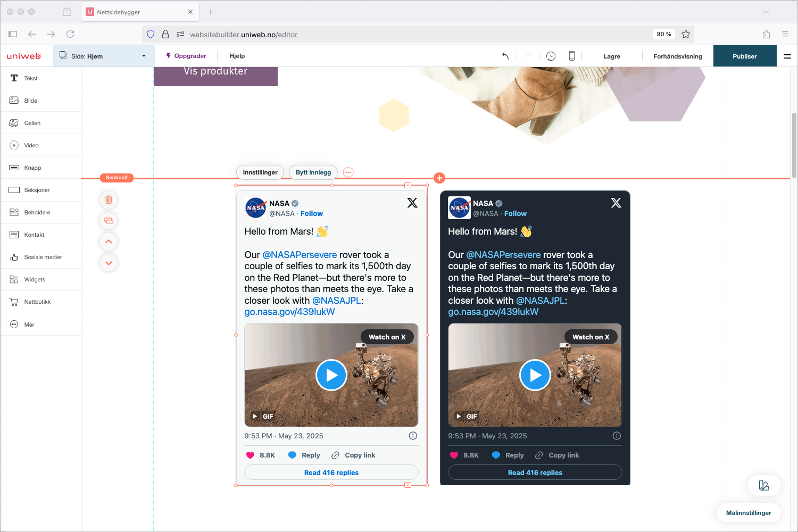
Task: Like the light tweet via heart
Action: point(250,455)
